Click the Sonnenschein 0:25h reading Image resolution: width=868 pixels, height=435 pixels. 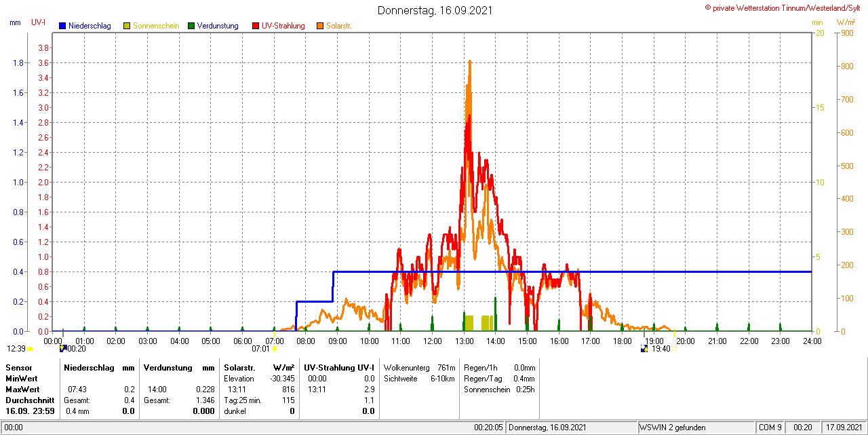pyautogui.click(x=500, y=390)
